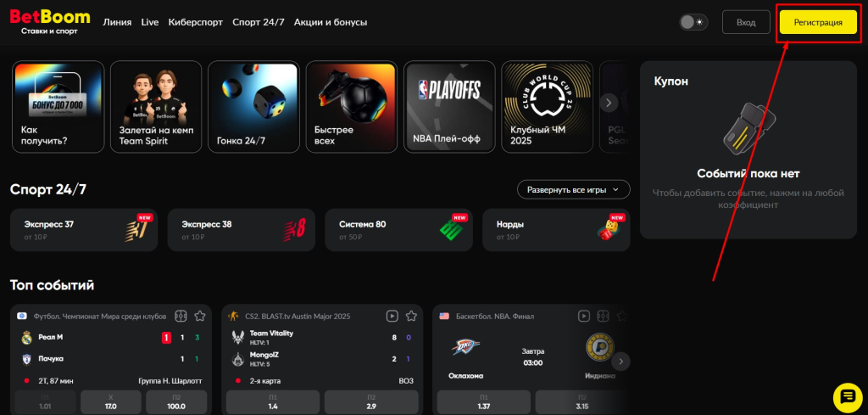Click the football sport icon on first event
This screenshot has width=868, height=415.
click(21, 316)
